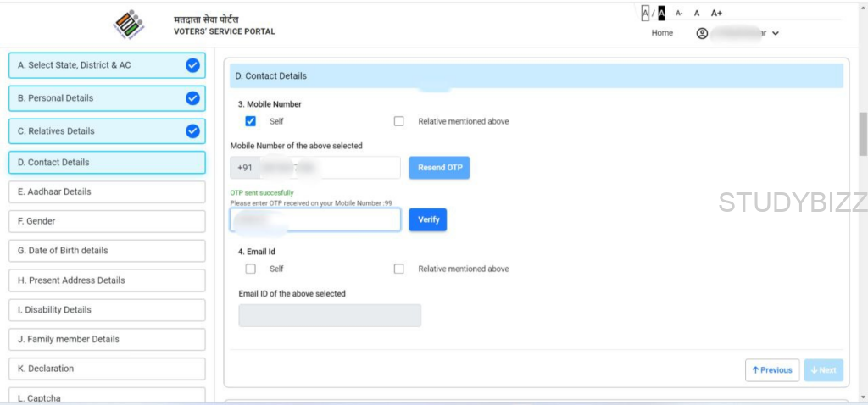868x405 pixels.
Task: Switch to dark contrast theme icon
Action: (661, 13)
